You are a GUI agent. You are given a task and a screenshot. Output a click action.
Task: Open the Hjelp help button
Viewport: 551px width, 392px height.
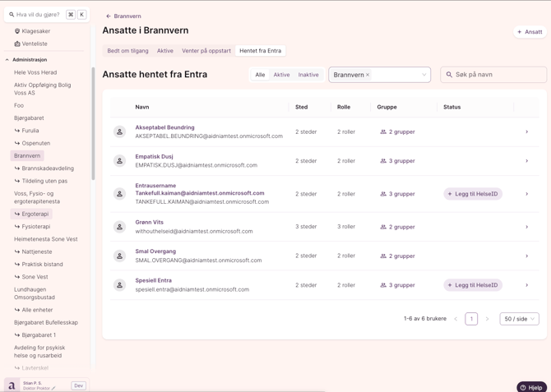531,387
